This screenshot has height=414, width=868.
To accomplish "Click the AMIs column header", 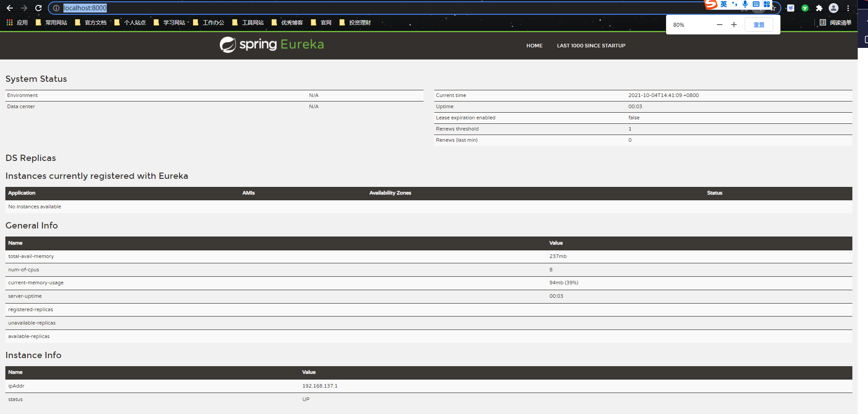I will click(x=248, y=193).
